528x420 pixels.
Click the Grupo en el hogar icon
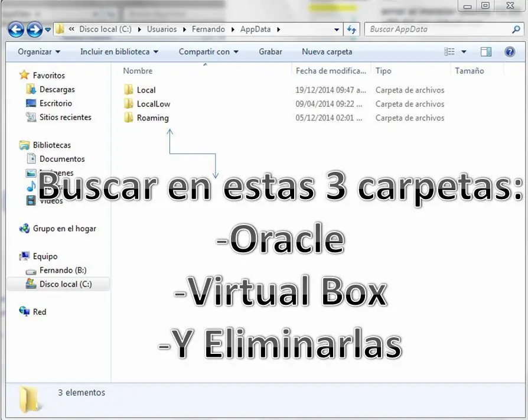pyautogui.click(x=24, y=229)
